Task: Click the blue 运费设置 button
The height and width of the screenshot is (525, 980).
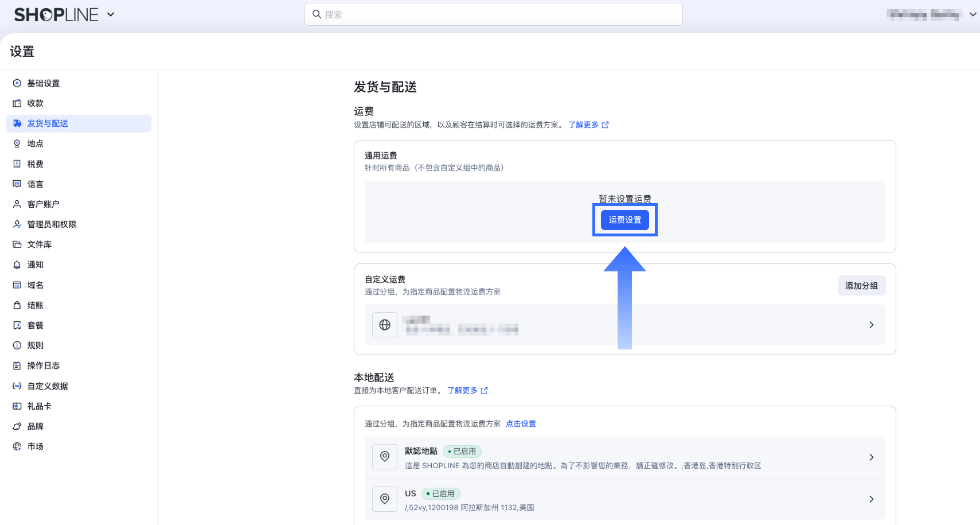Action: coord(624,220)
